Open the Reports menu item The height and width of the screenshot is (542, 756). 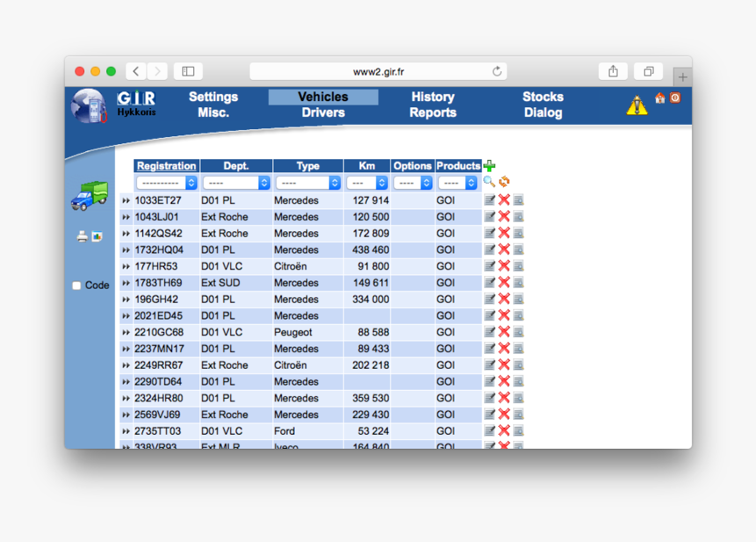click(433, 113)
